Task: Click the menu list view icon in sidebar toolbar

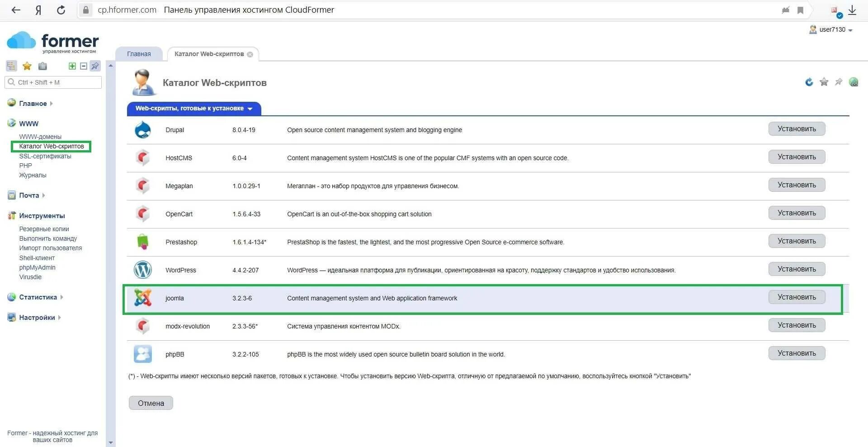Action: [x=11, y=66]
